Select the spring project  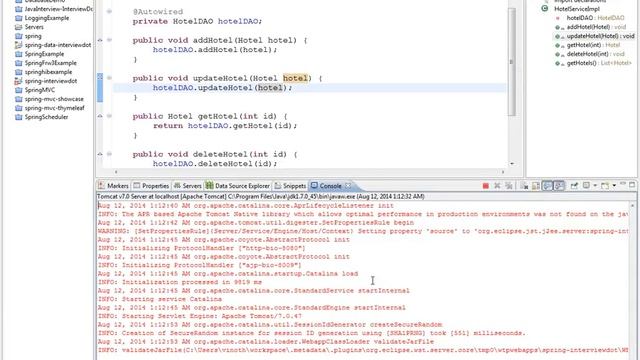(x=28, y=36)
